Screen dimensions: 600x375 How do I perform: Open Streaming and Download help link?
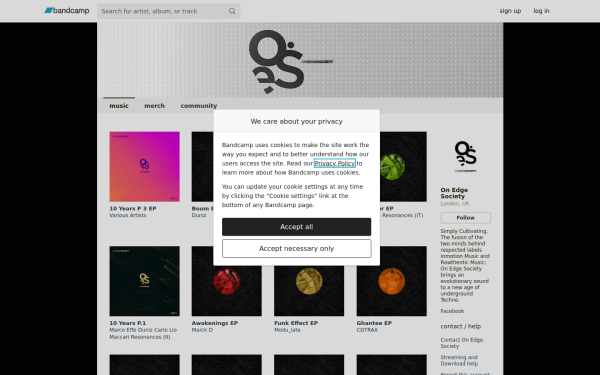459,360
